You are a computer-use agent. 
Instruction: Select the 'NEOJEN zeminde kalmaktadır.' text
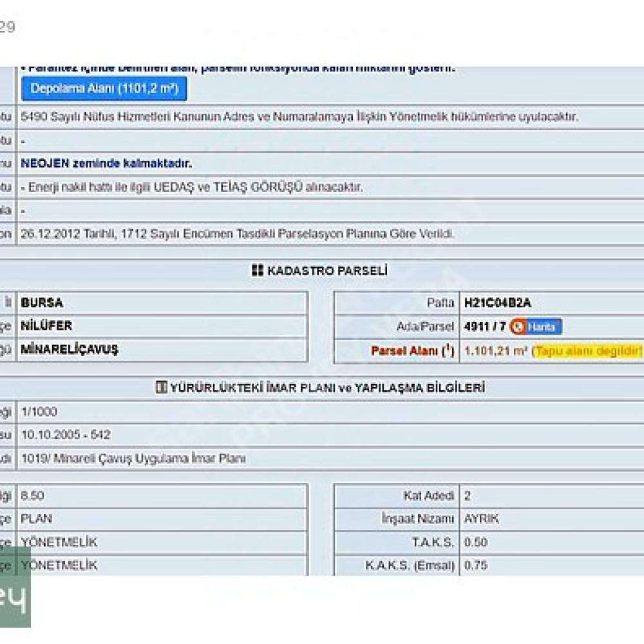click(106, 164)
